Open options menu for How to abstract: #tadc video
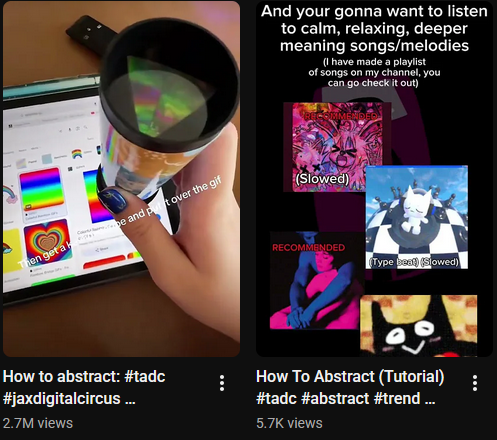Screen dimensions: 497x440 (x=222, y=383)
